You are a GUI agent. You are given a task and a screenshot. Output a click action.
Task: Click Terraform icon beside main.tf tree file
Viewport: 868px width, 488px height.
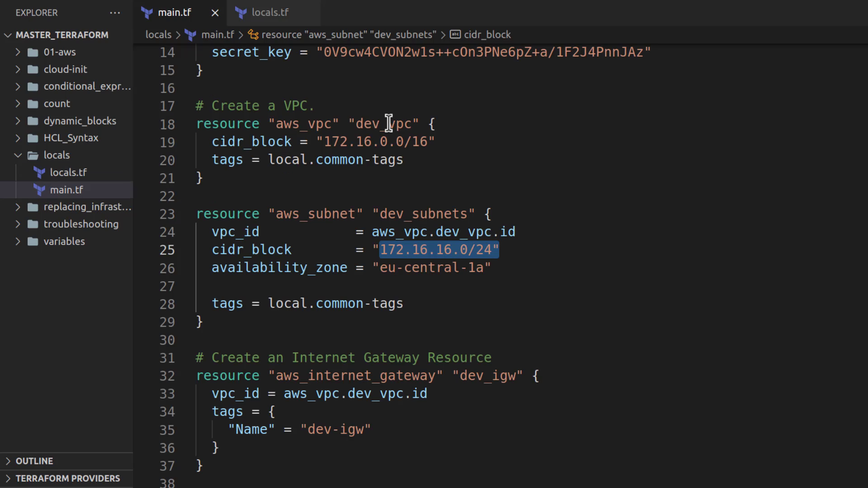pos(40,190)
